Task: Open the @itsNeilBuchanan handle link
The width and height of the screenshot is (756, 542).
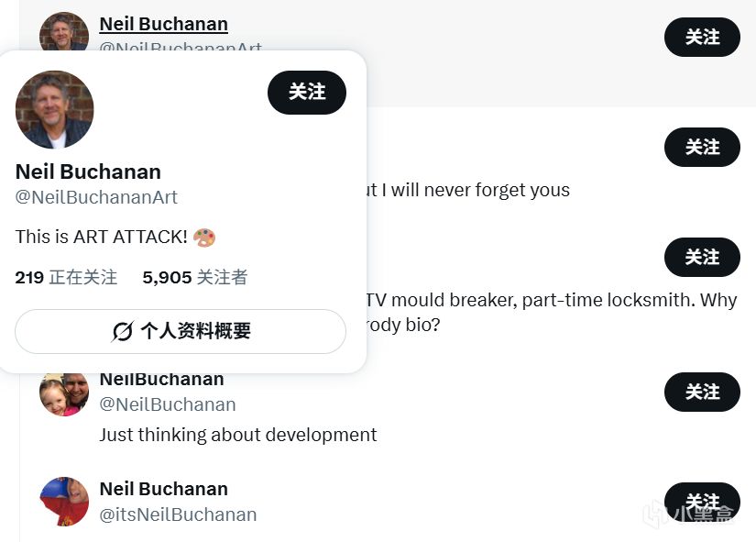Action: (x=178, y=514)
